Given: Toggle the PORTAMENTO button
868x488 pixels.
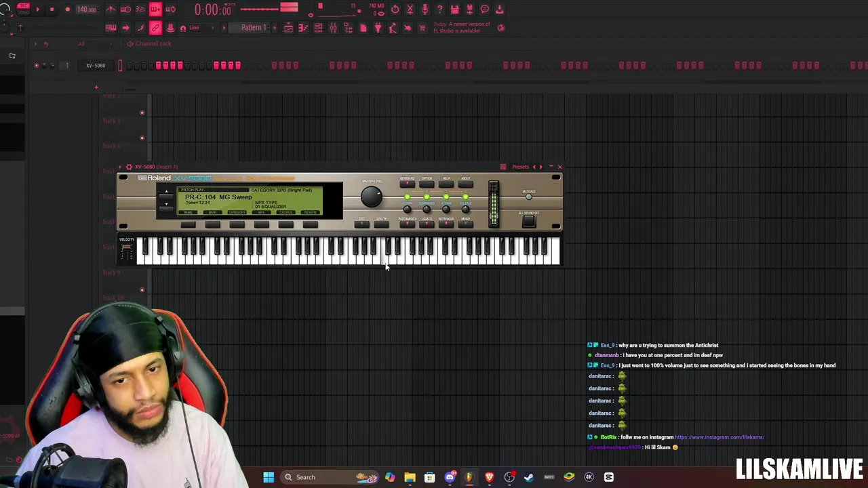Looking at the screenshot, I should click(407, 224).
